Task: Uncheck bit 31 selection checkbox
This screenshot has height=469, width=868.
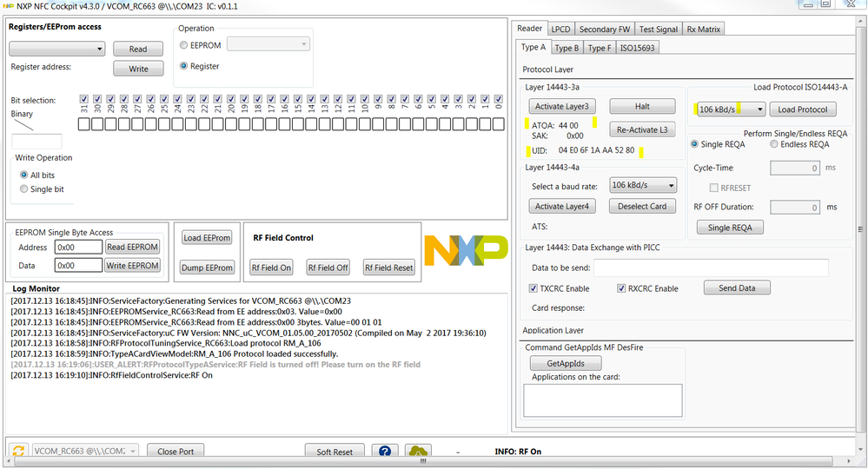Action: point(83,99)
